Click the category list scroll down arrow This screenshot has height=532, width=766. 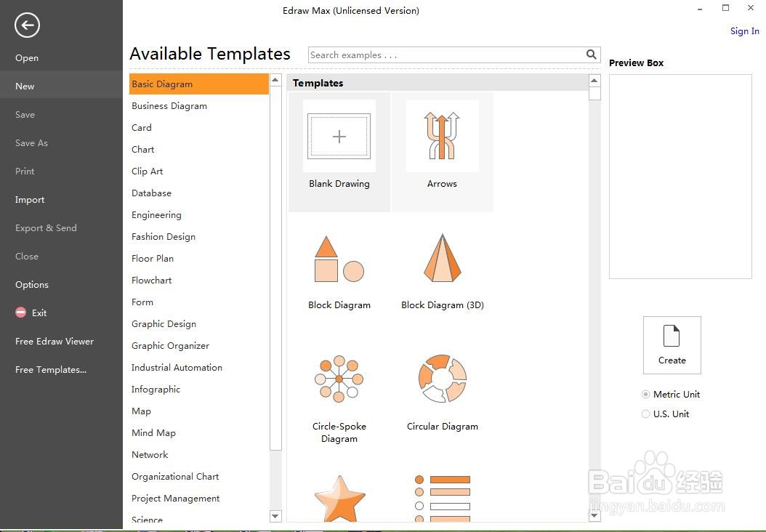275,516
